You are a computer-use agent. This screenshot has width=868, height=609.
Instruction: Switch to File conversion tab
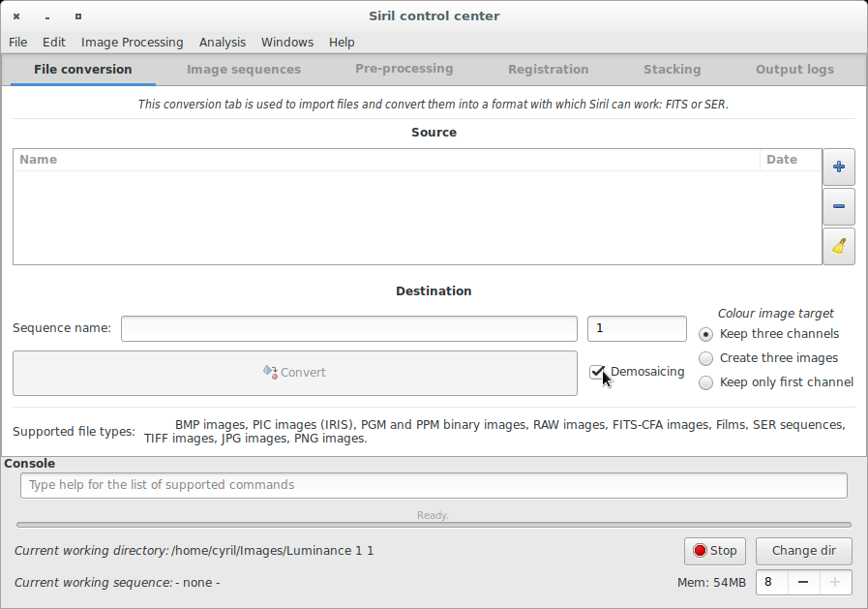click(x=83, y=69)
